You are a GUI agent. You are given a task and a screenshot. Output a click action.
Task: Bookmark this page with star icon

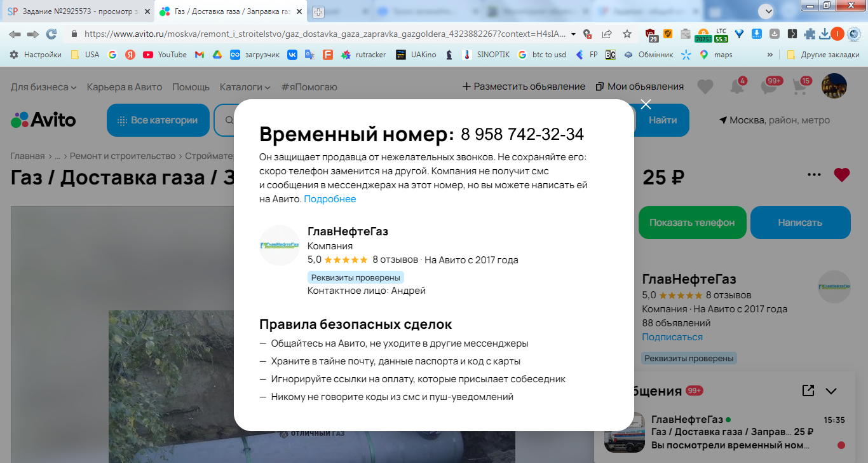coord(627,34)
